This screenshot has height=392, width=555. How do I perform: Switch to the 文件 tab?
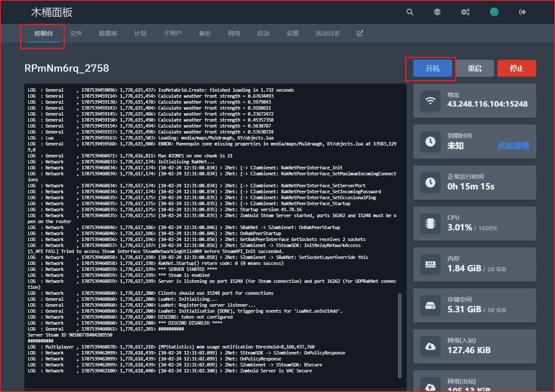[76, 33]
